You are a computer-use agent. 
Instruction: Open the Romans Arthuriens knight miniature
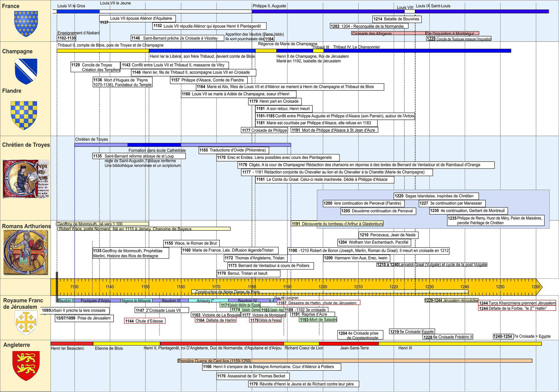tap(26, 253)
